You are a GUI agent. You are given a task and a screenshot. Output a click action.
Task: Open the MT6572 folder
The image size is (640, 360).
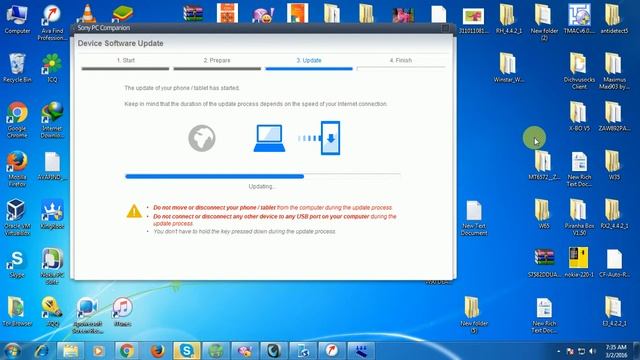[x=544, y=165]
